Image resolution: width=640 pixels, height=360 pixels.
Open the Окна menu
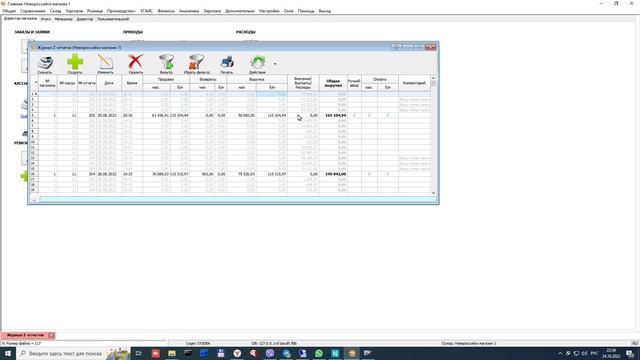(289, 11)
